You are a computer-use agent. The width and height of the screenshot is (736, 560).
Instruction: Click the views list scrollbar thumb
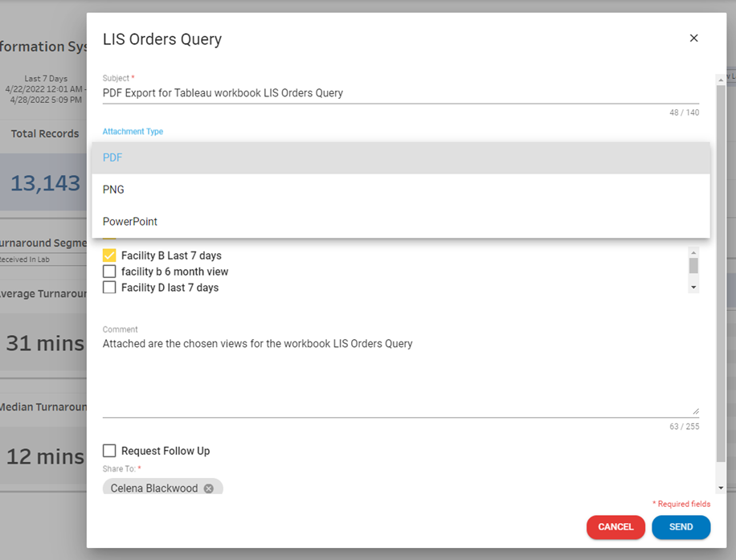(693, 266)
